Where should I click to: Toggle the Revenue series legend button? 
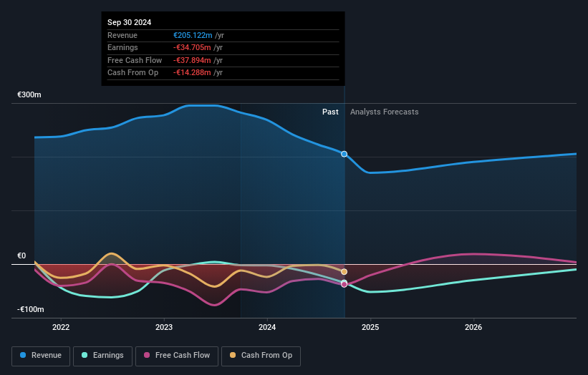pyautogui.click(x=41, y=356)
